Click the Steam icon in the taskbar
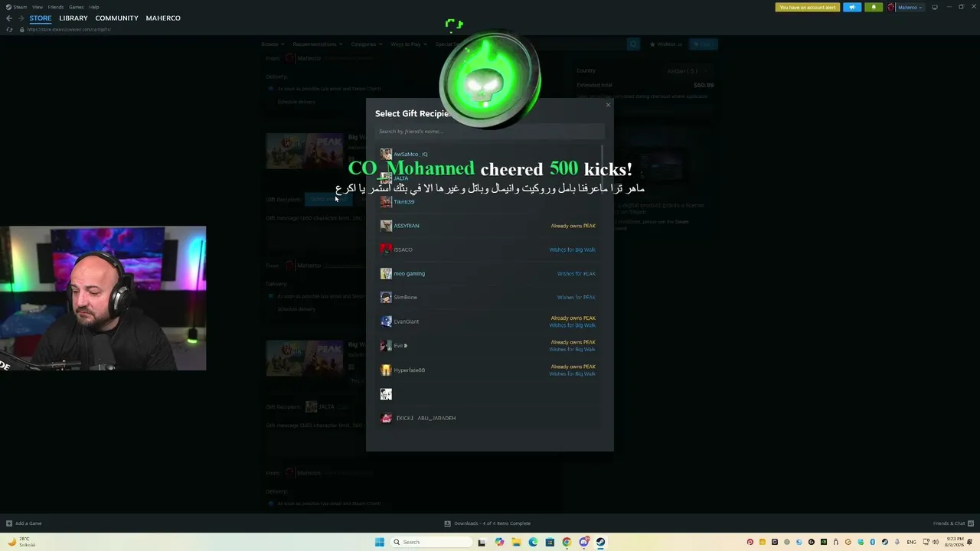Image resolution: width=980 pixels, height=551 pixels. point(600,542)
